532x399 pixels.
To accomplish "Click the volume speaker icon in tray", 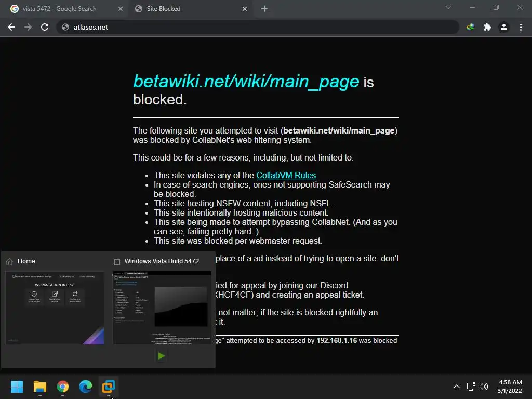I will coord(484,387).
